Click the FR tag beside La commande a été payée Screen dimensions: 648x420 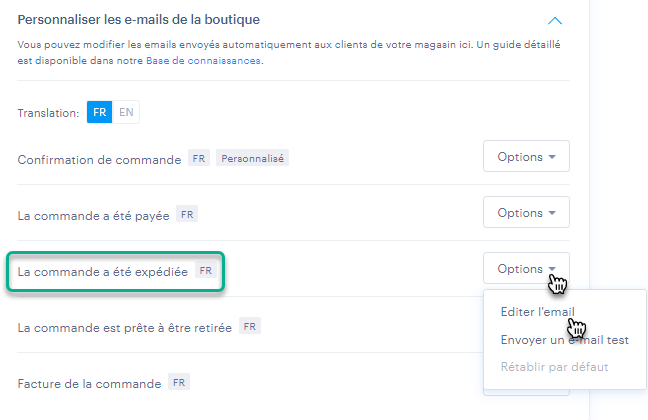coord(187,214)
